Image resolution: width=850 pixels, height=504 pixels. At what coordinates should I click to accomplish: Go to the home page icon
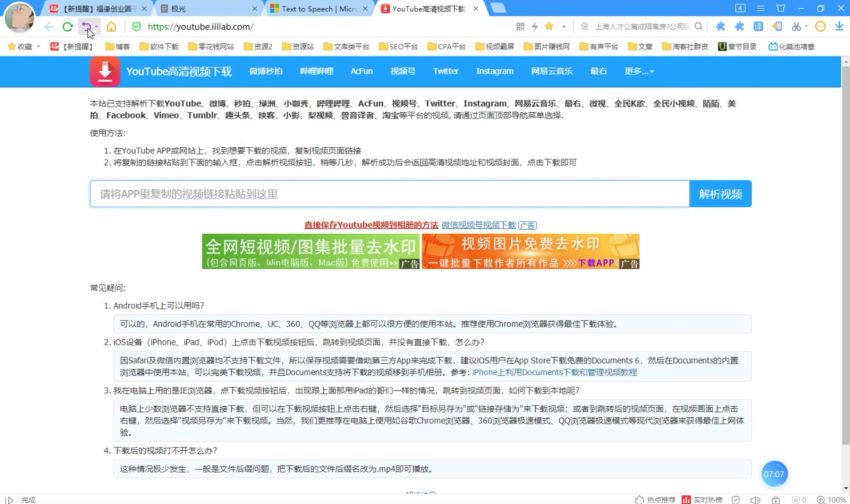coord(111,27)
